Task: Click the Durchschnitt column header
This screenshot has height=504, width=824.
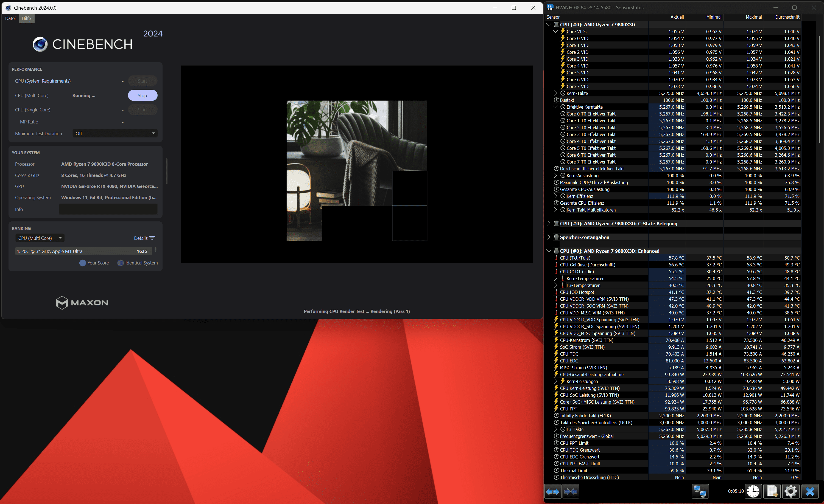Action: (783, 17)
